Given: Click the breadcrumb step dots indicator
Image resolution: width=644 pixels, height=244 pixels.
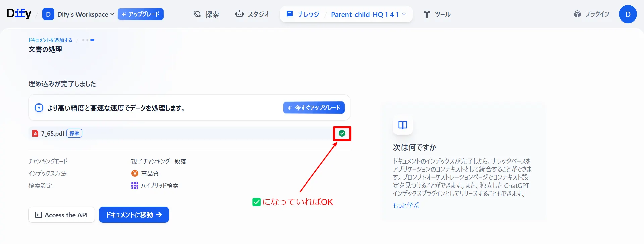Looking at the screenshot, I should click(88, 40).
